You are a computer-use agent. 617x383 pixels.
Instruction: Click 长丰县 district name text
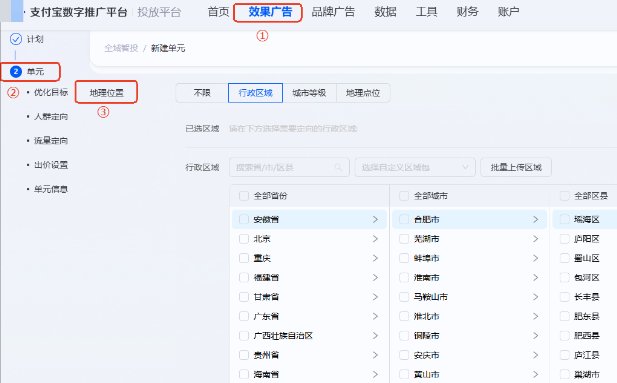[x=587, y=297]
